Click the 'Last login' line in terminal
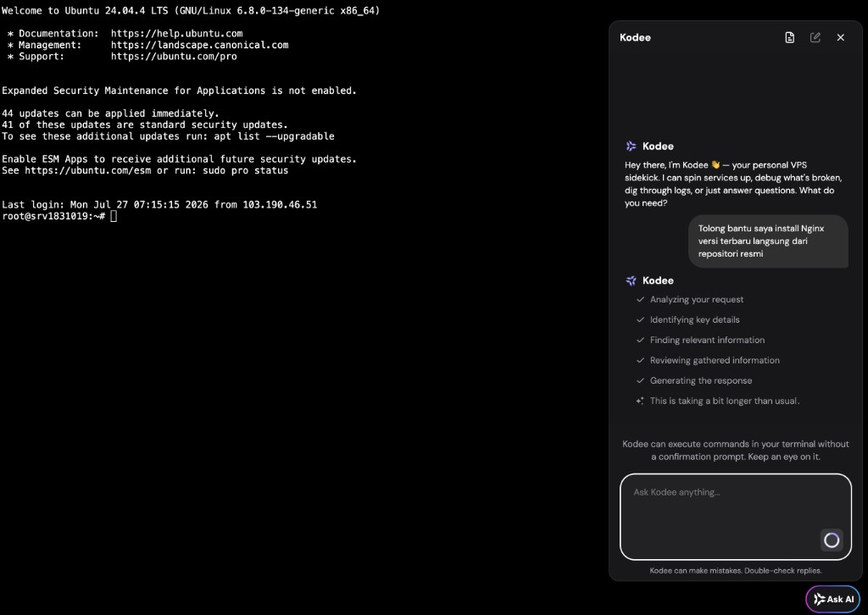The height and width of the screenshot is (615, 868). [159, 205]
